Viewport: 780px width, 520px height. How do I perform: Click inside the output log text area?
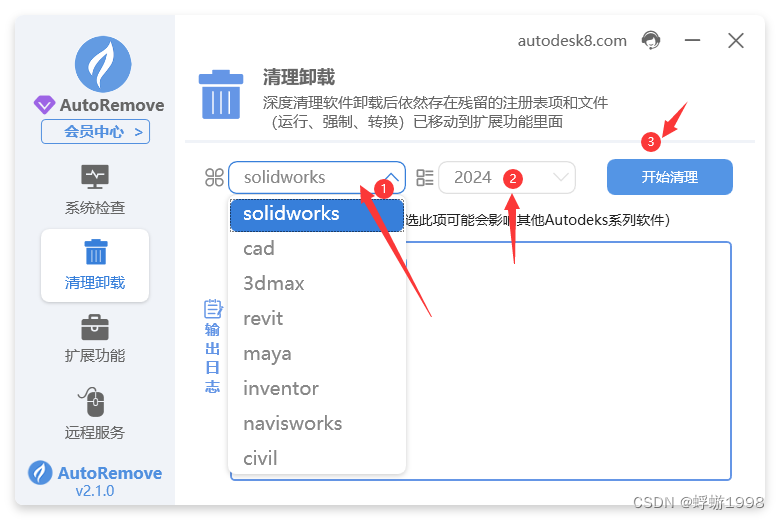(568, 361)
